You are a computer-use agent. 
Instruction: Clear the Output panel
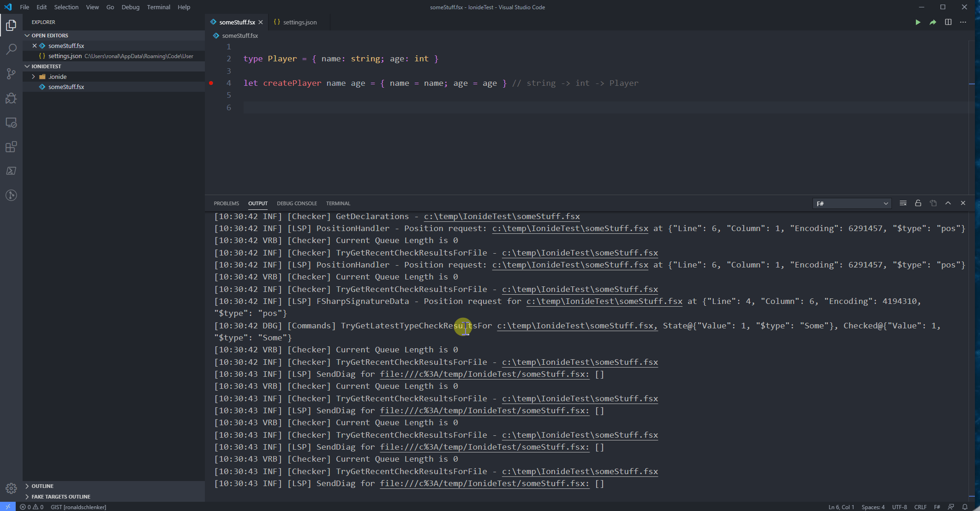pos(903,203)
